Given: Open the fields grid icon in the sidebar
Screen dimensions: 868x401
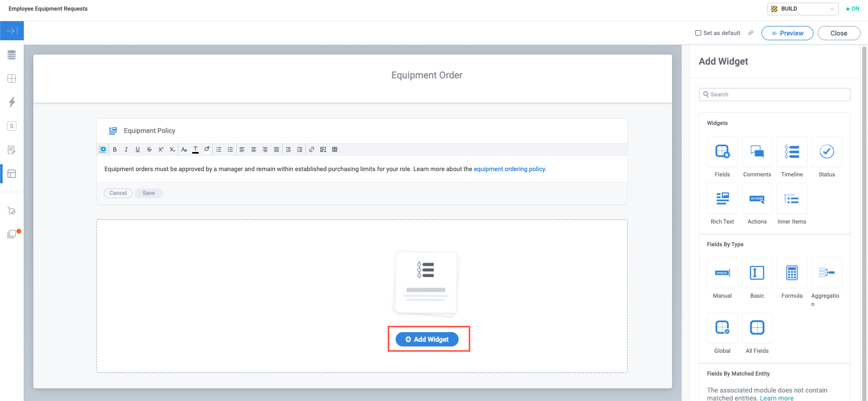Looking at the screenshot, I should tap(12, 78).
